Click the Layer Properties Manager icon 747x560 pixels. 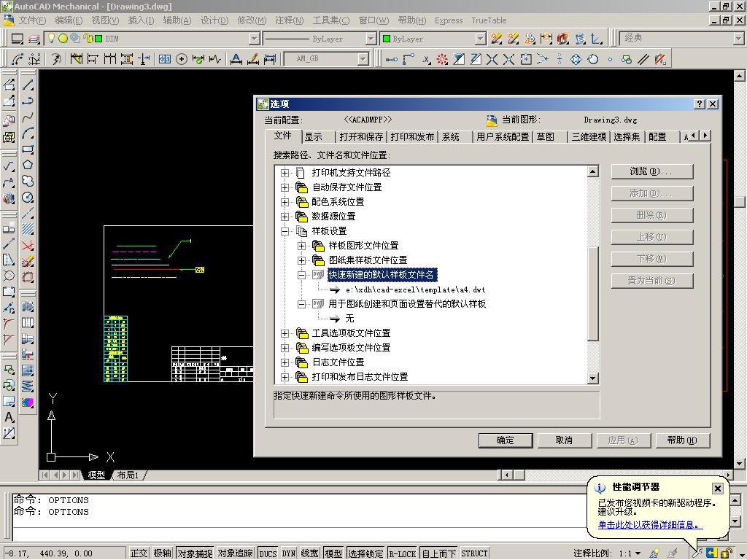pyautogui.click(x=34, y=39)
